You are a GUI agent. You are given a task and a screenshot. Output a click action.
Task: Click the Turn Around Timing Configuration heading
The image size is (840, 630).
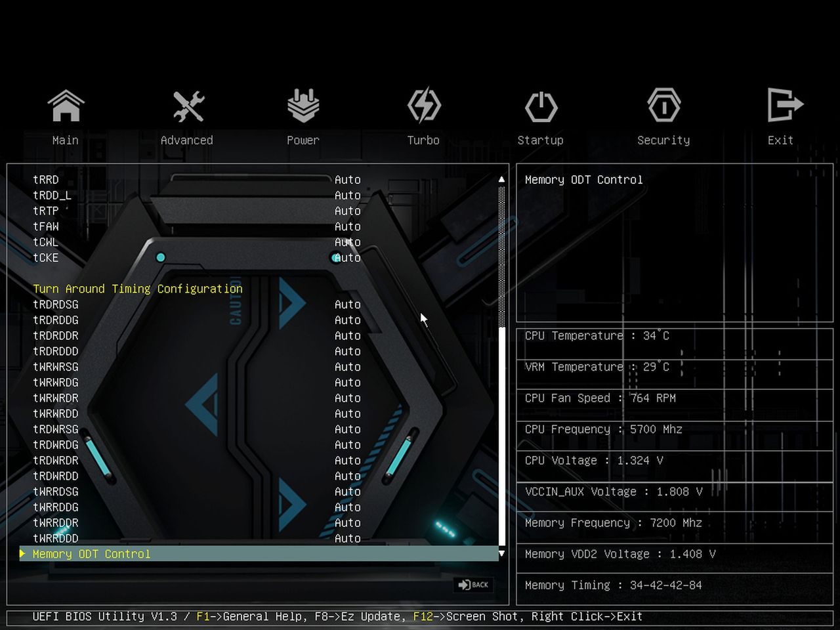[x=138, y=289]
